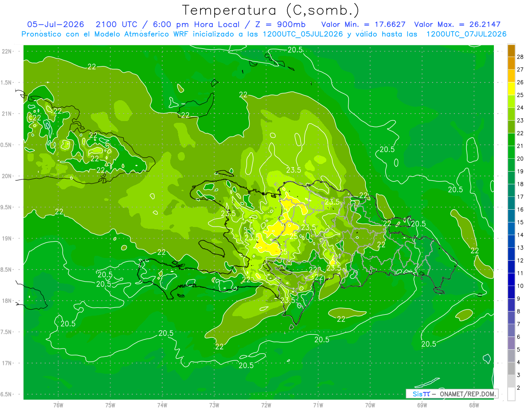Click the 1200UTC_07JUL2026 validity time text

coord(466,34)
